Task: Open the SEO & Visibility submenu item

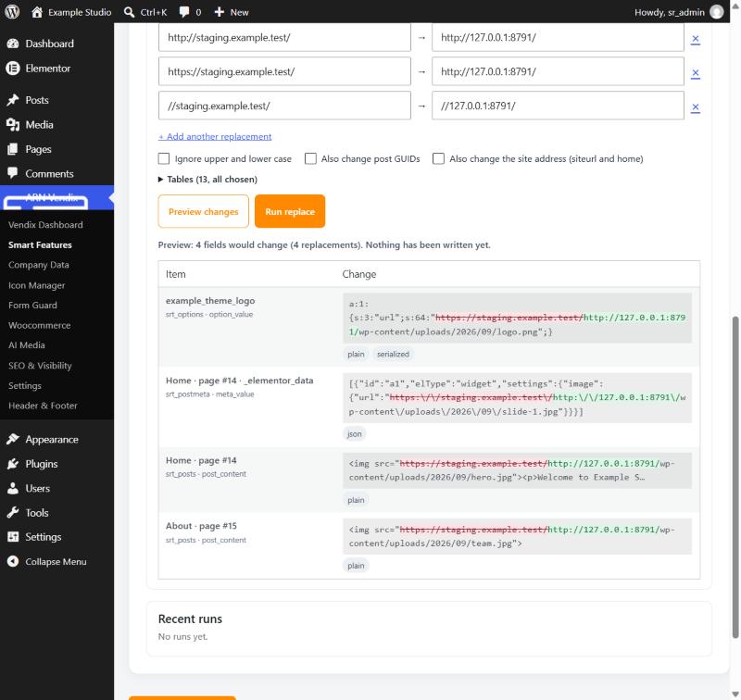Action: click(x=40, y=366)
